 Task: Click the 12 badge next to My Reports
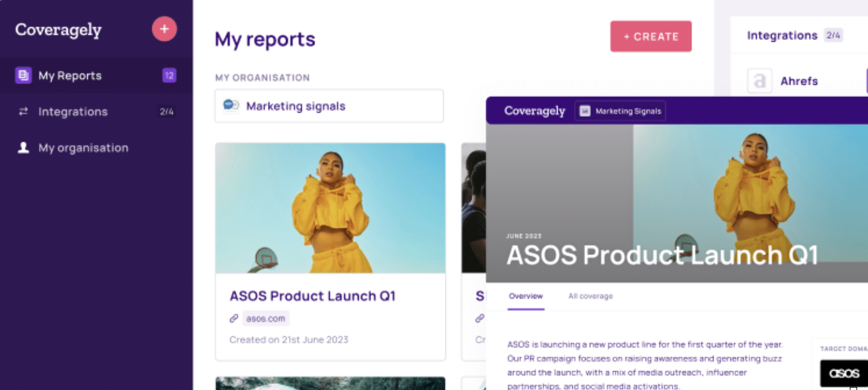(168, 75)
